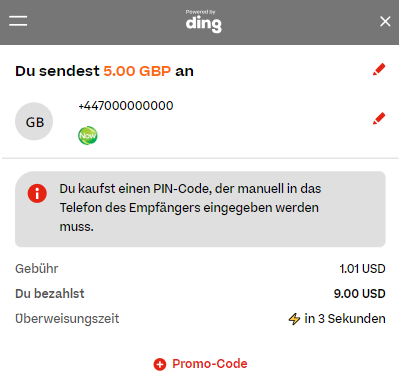Click the red info icon
This screenshot has height=385, width=399.
tap(37, 193)
